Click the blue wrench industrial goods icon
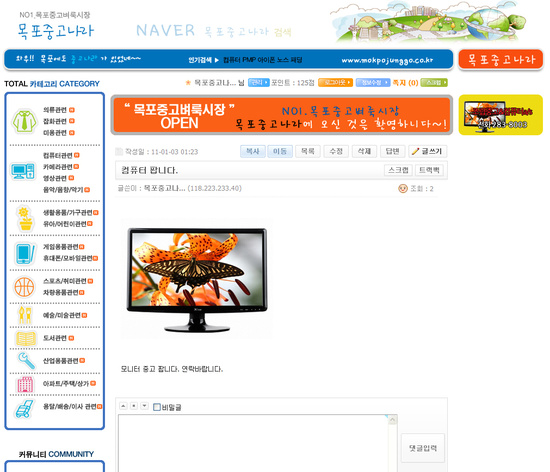The height and width of the screenshot is (472, 550). pos(26,360)
